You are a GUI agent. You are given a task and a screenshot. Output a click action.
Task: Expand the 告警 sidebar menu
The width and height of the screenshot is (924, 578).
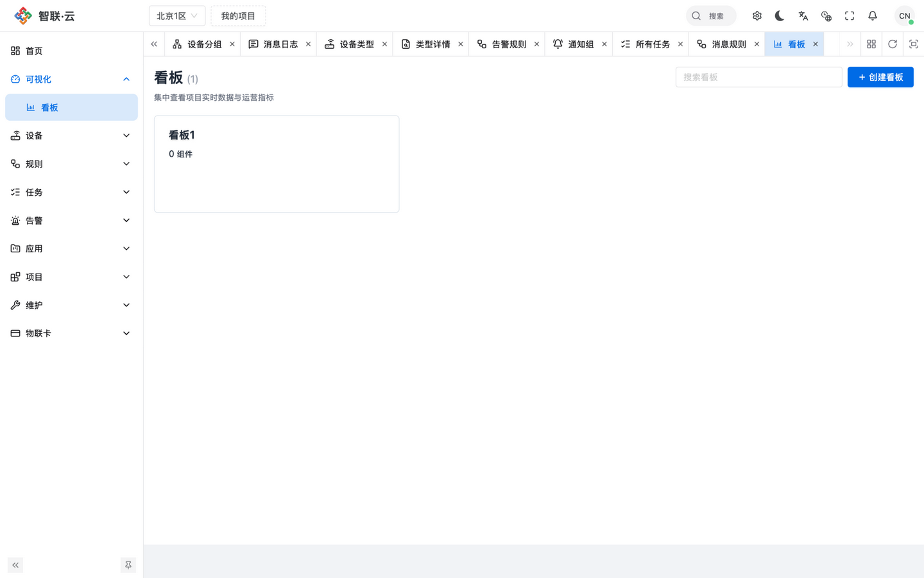(71, 220)
